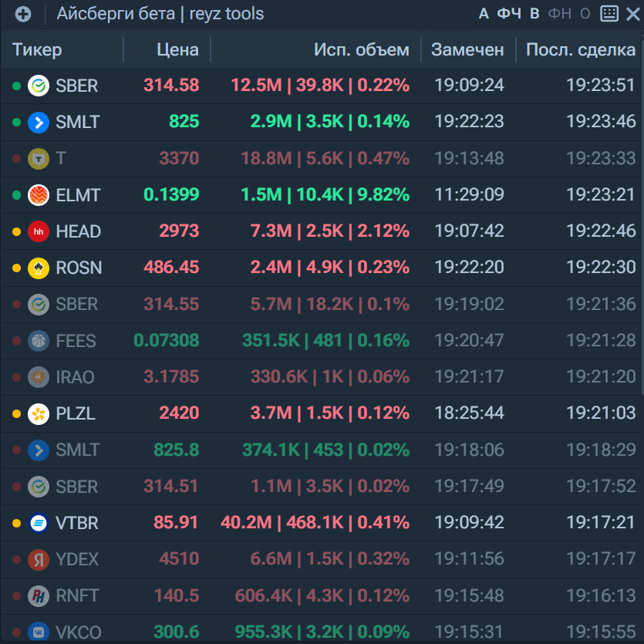Click price 0.1399 for ELMT
644x644 pixels.
click(x=171, y=194)
